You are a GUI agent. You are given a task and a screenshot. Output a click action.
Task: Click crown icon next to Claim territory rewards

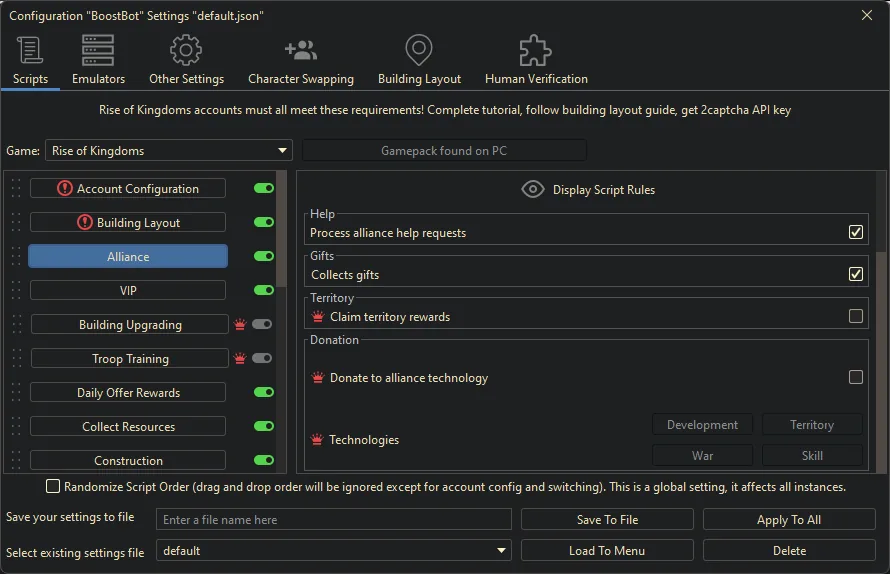tap(318, 316)
